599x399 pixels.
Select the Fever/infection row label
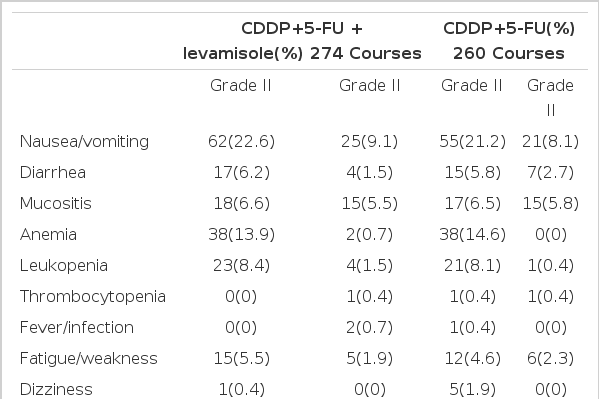pyautogui.click(x=77, y=328)
